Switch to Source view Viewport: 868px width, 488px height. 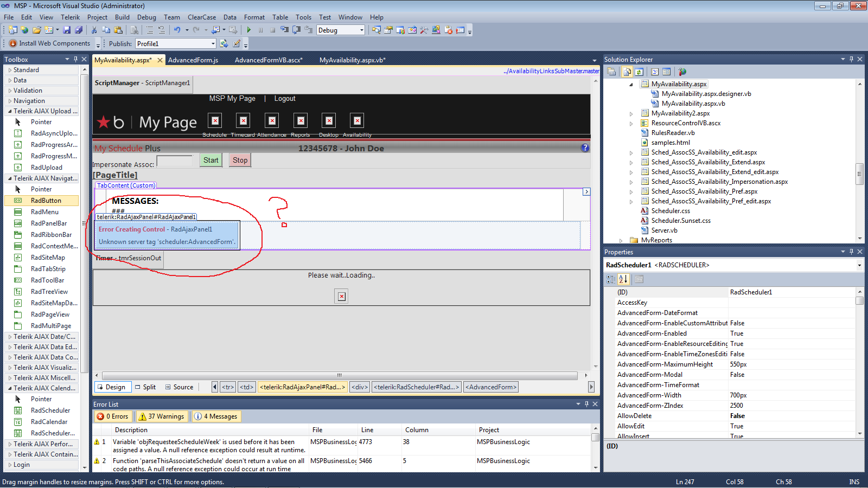pos(180,387)
